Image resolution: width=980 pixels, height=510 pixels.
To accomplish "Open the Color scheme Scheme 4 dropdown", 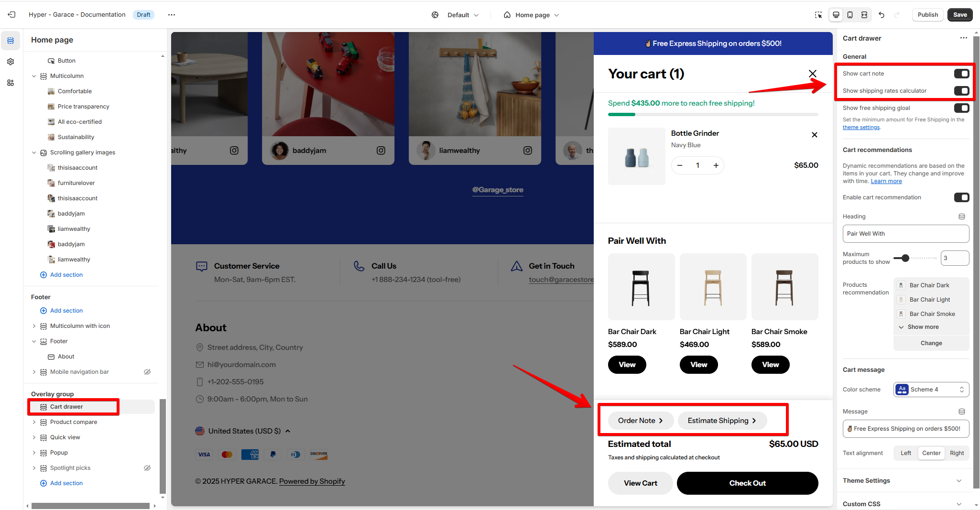I will pos(931,390).
